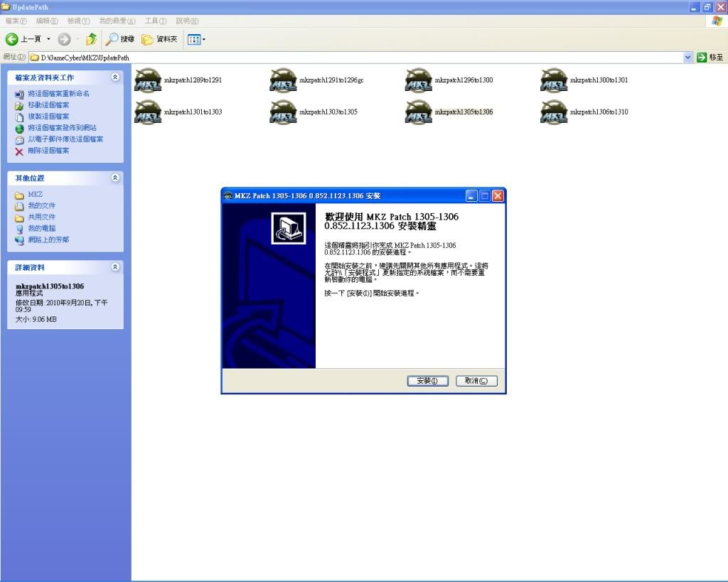Open the File (檔案) menu
This screenshot has height=582, width=728.
click(16, 21)
